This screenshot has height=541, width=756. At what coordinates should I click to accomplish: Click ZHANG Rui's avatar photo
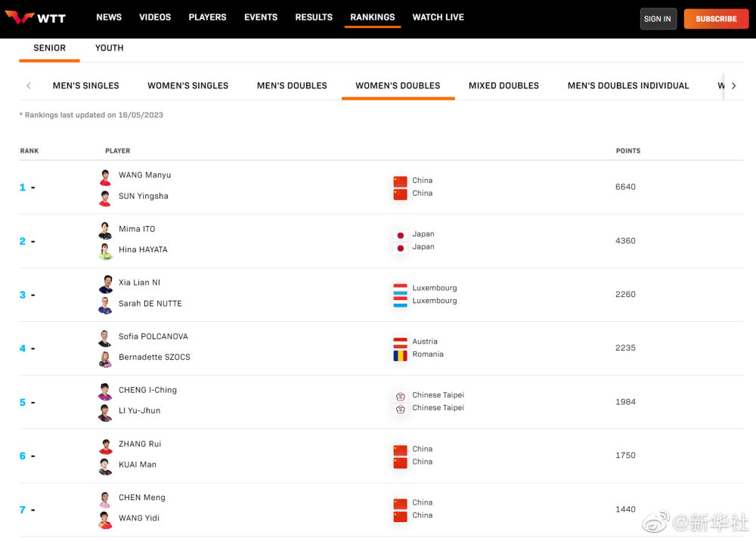coord(106,446)
